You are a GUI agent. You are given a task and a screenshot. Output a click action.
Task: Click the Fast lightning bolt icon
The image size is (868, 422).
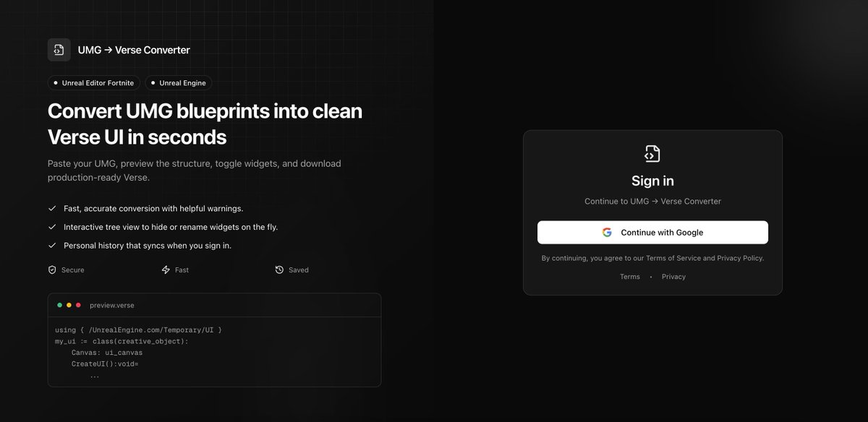point(166,270)
